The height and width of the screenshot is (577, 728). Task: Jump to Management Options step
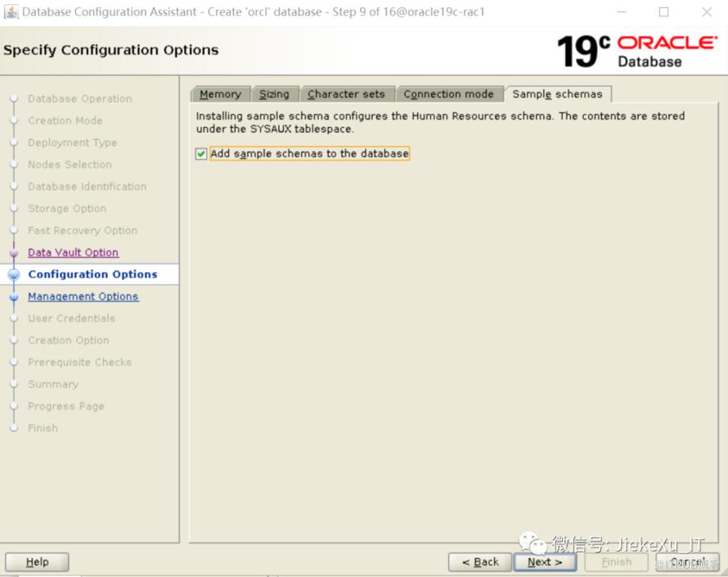[x=83, y=297]
